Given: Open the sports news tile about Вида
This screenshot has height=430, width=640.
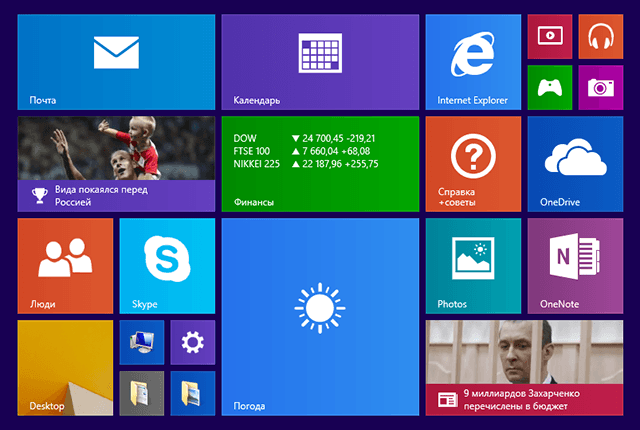Looking at the screenshot, I should [x=116, y=164].
